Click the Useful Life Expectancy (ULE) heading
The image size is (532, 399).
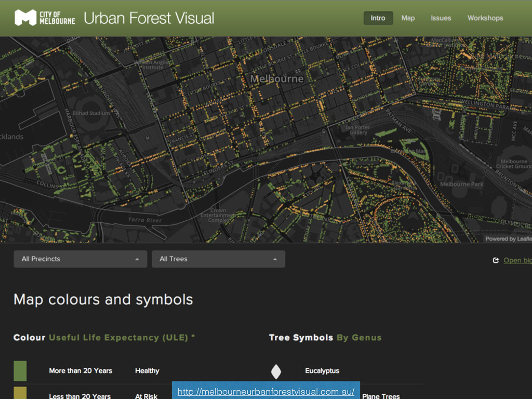coord(118,338)
